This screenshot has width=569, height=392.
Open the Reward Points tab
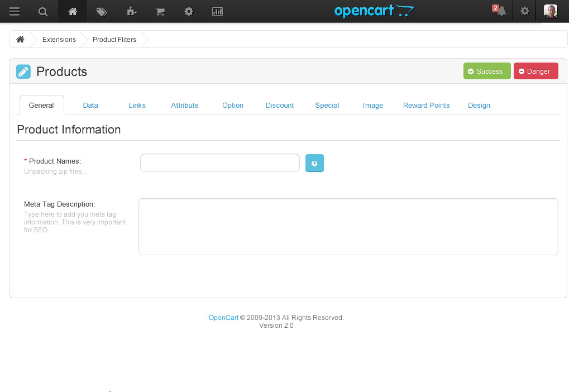(427, 105)
